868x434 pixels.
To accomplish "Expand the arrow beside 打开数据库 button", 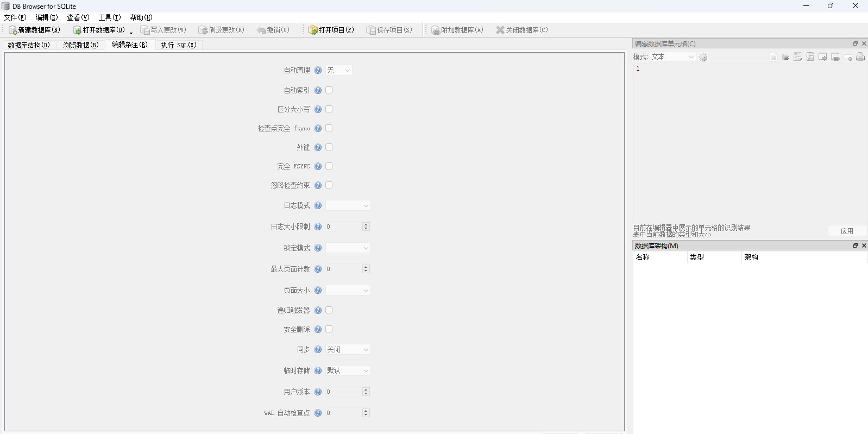I will pyautogui.click(x=131, y=33).
